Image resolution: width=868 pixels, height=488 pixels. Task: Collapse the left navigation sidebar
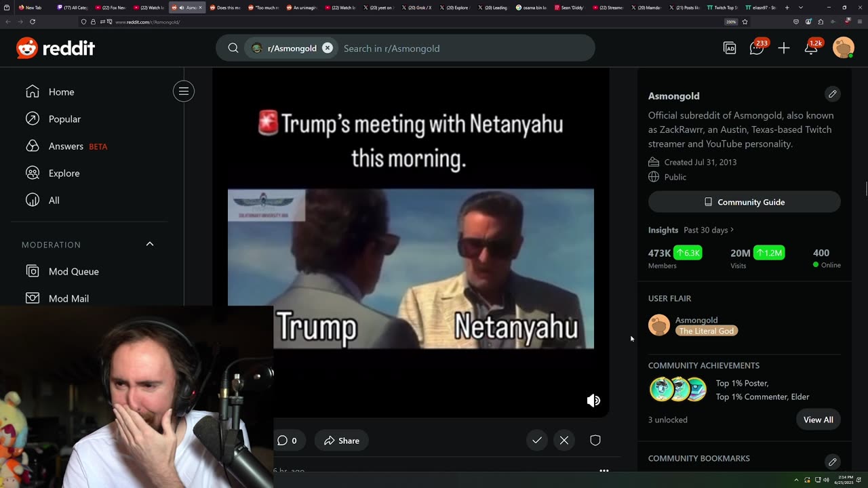tap(183, 91)
